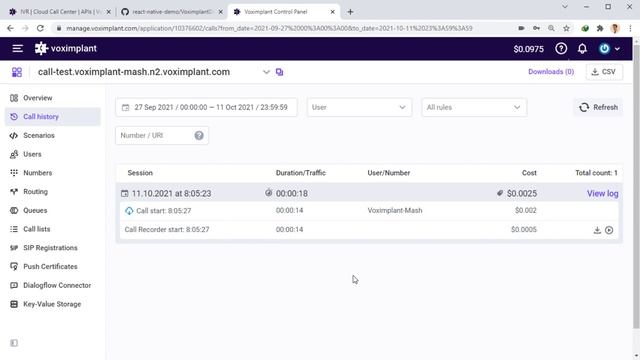The image size is (640, 360).
Task: Collapse the sidebar with the bottom icon
Action: [x=14, y=343]
